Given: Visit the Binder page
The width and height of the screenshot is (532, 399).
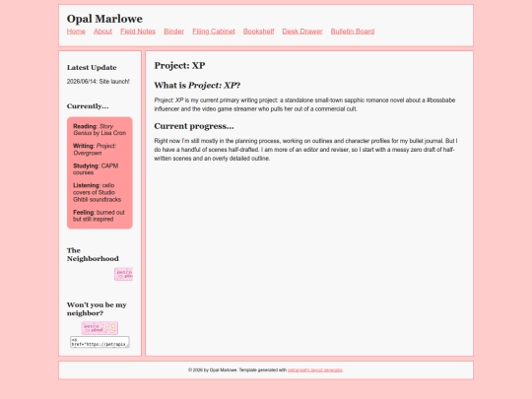Looking at the screenshot, I should click(173, 32).
